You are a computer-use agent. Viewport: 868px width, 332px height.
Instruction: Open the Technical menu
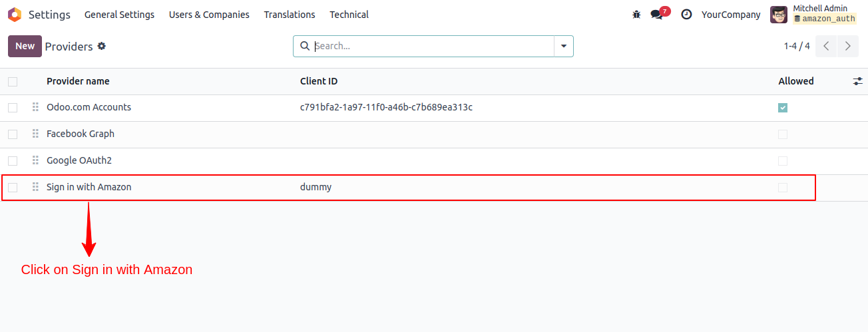coord(349,14)
